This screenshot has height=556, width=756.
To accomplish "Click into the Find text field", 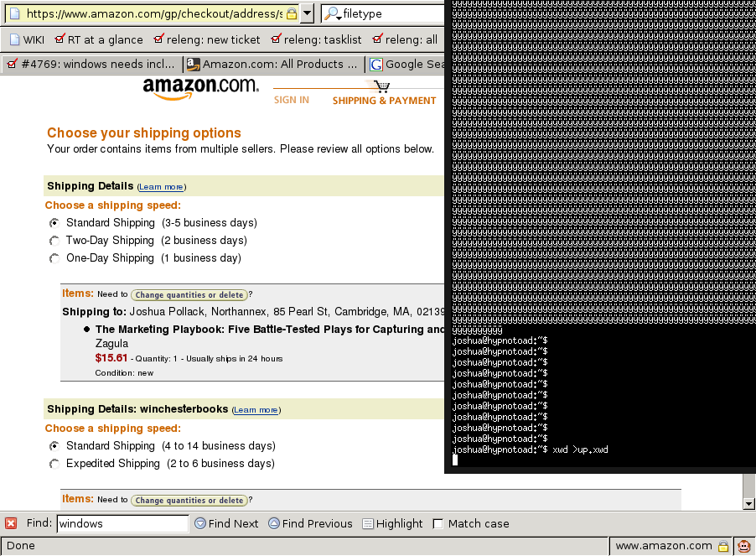I will [122, 523].
